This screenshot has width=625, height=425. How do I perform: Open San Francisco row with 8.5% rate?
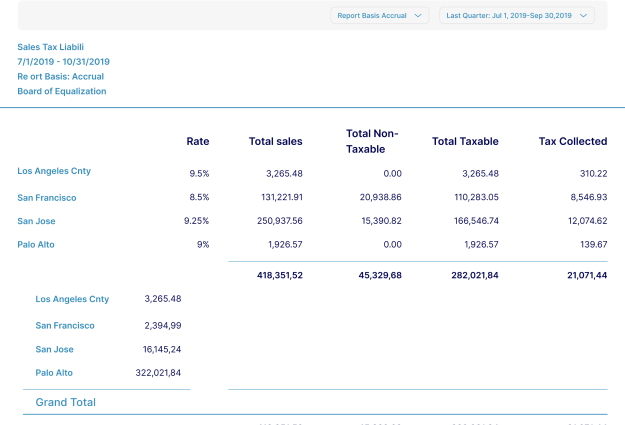coord(47,198)
